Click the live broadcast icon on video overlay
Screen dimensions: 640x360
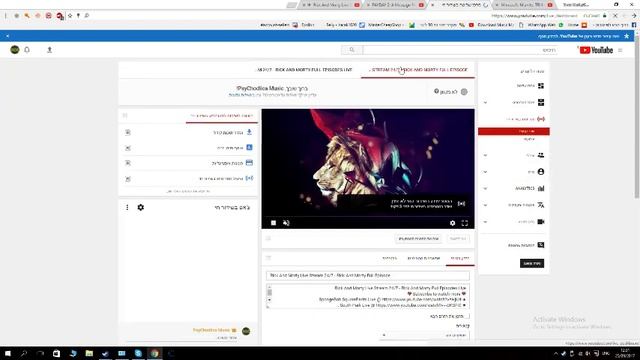tap(461, 204)
